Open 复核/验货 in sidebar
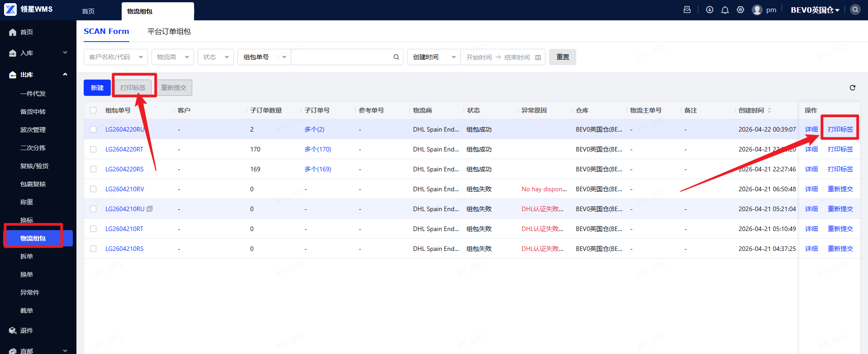Image resolution: width=868 pixels, height=354 pixels. tap(34, 166)
